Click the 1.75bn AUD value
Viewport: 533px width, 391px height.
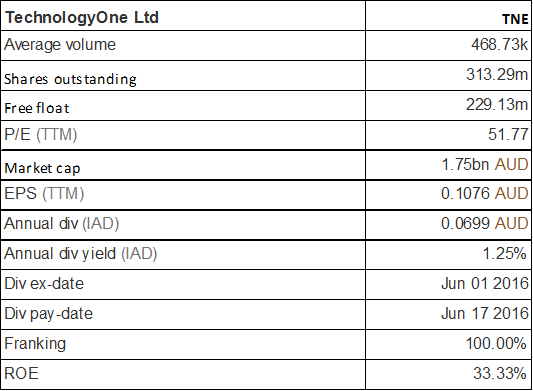(485, 164)
